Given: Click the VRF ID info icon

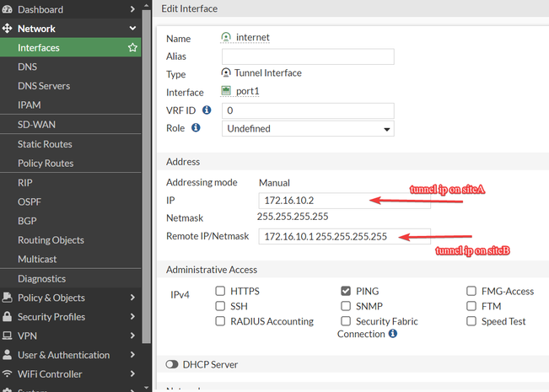Looking at the screenshot, I should click(x=207, y=110).
